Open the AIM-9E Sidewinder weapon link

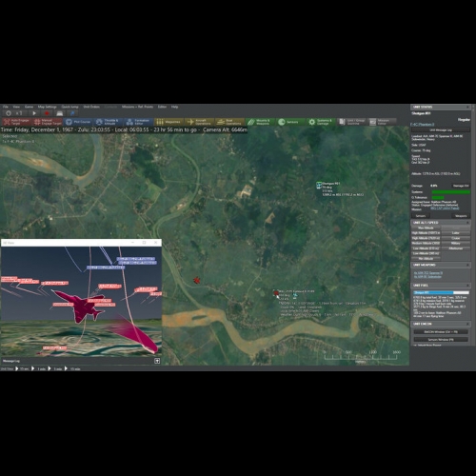(x=427, y=277)
